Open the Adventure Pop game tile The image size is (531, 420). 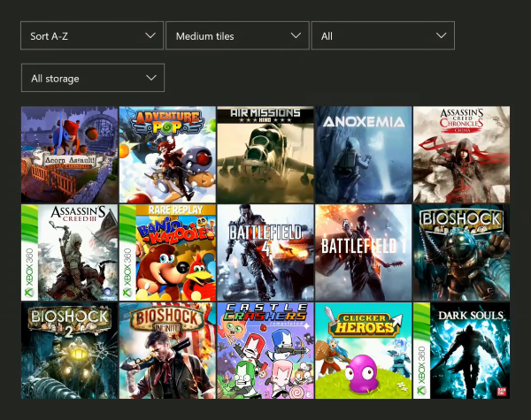[167, 155]
